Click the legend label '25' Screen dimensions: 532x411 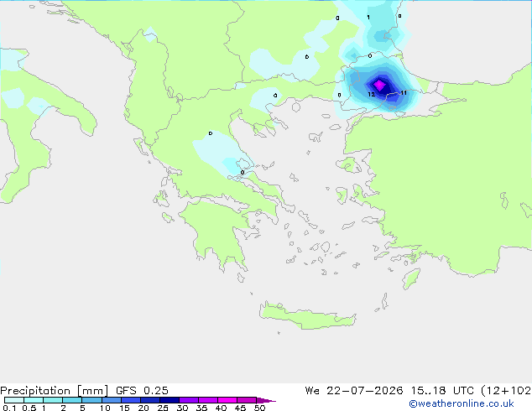[x=163, y=408]
